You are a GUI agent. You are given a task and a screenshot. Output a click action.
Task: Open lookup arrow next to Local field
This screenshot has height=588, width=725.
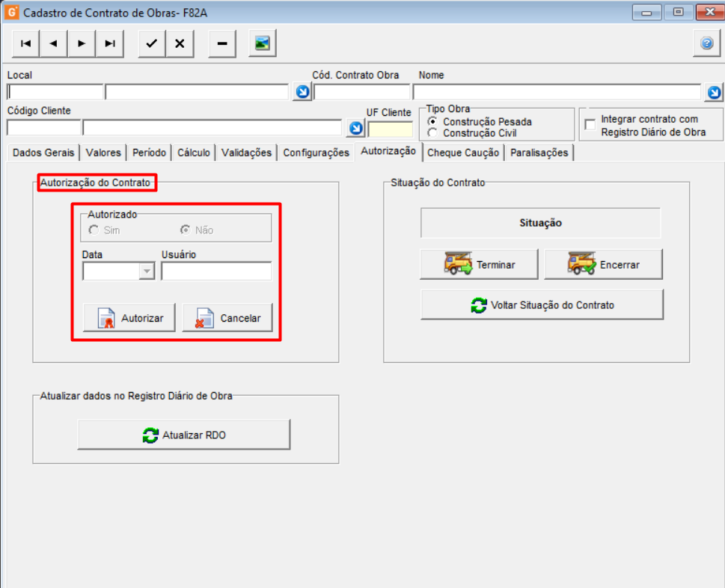pos(303,92)
